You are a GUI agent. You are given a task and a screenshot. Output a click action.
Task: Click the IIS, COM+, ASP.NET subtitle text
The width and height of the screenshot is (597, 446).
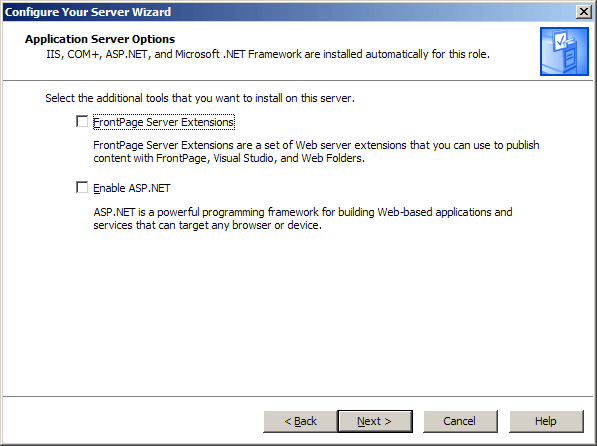(268, 54)
